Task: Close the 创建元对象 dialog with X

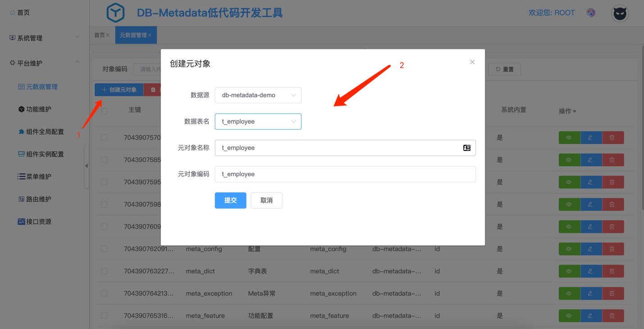Action: tap(472, 62)
